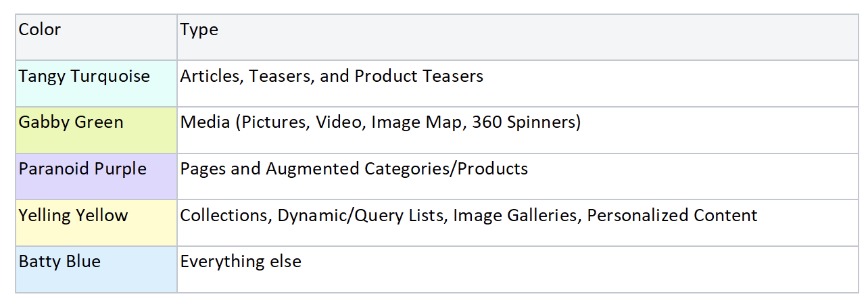This screenshot has width=868, height=307.
Task: Click the Media (Pictures, Video...) cell
Action: (x=518, y=130)
